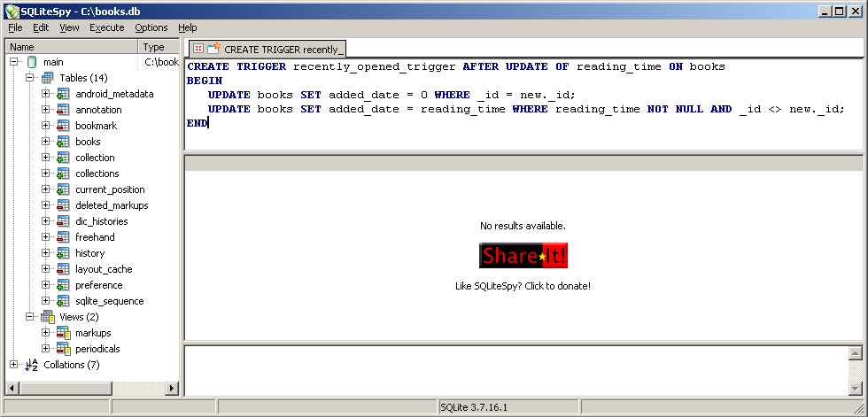This screenshot has width=868, height=417.
Task: Click the android_metadata table icon
Action: tap(63, 94)
